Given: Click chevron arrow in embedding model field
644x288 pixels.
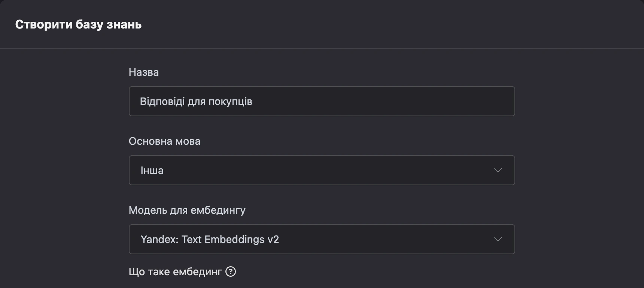Looking at the screenshot, I should click(x=498, y=239).
